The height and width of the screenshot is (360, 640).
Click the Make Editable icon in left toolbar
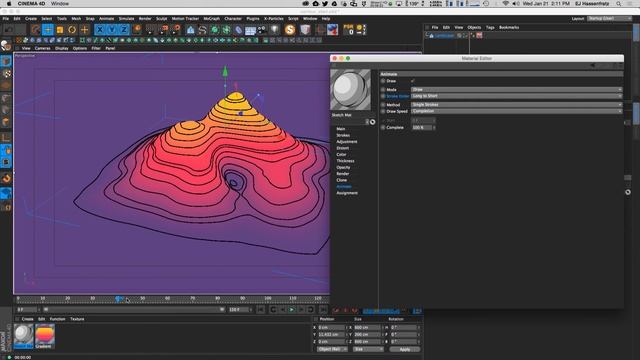(6, 45)
